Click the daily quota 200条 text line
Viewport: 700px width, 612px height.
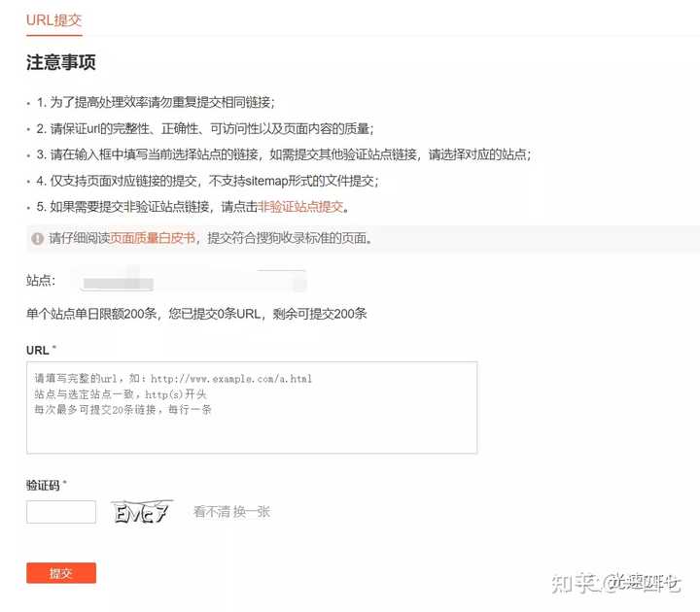[x=196, y=314]
